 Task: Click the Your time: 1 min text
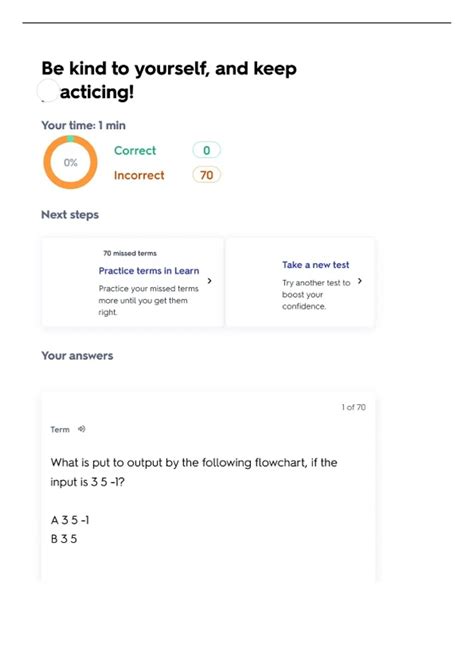pyautogui.click(x=83, y=125)
